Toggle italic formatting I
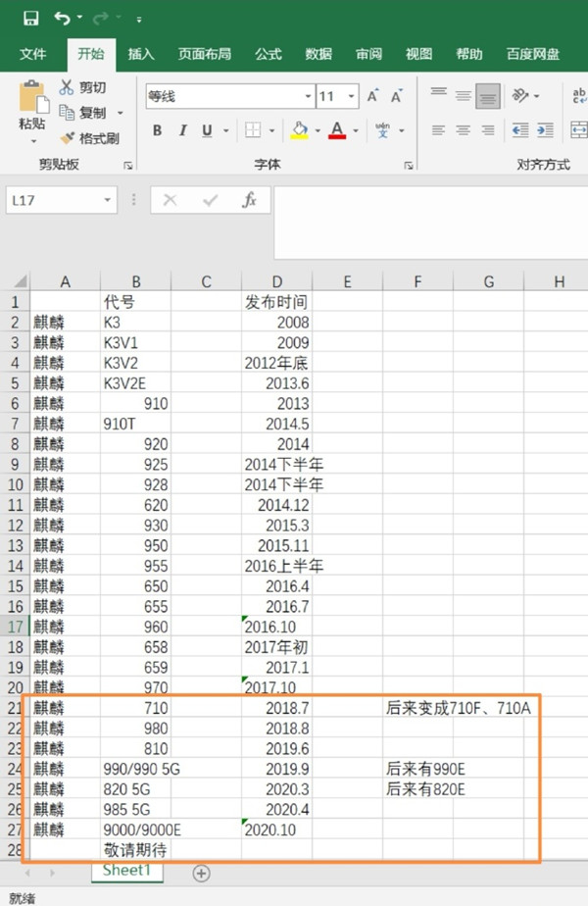 182,130
